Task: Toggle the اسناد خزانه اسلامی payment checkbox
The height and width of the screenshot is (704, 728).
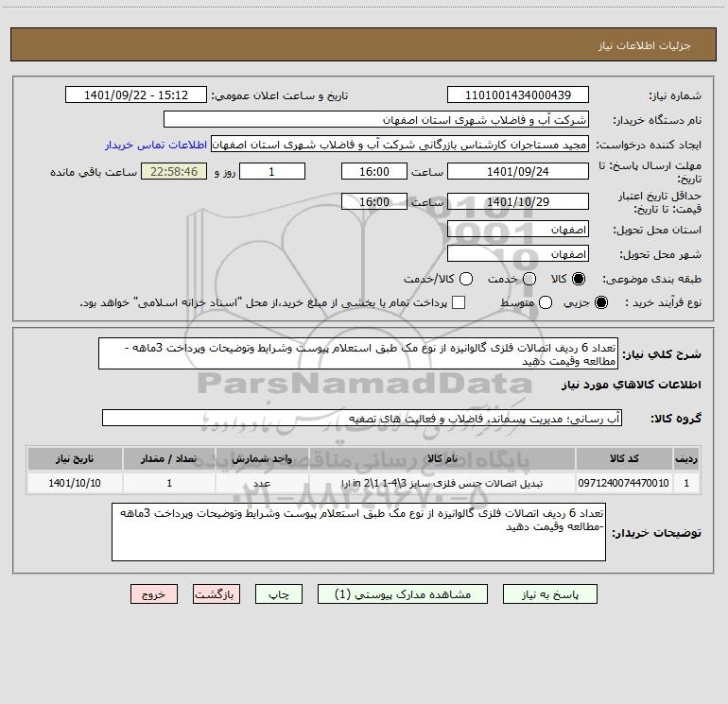Action: [459, 302]
